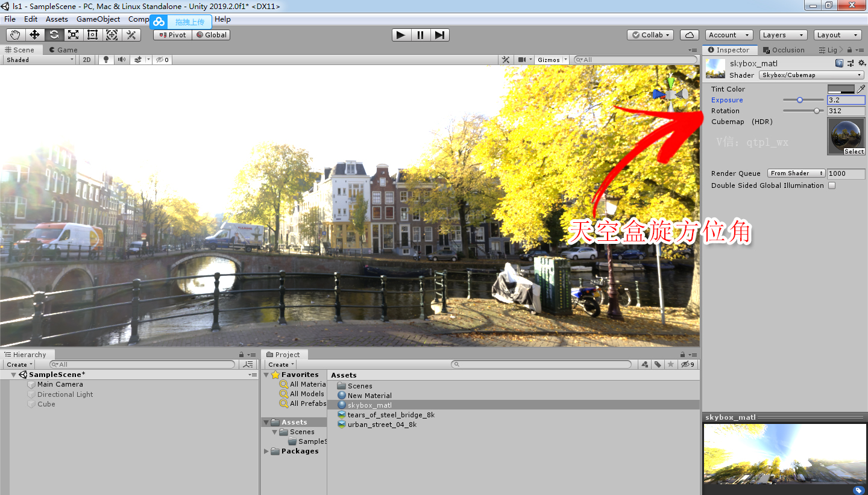This screenshot has width=868, height=495.
Task: Open the Collab dropdown
Action: click(x=650, y=35)
